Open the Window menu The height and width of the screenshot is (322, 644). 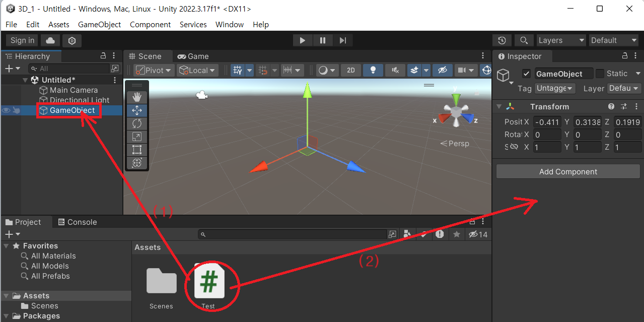(230, 25)
